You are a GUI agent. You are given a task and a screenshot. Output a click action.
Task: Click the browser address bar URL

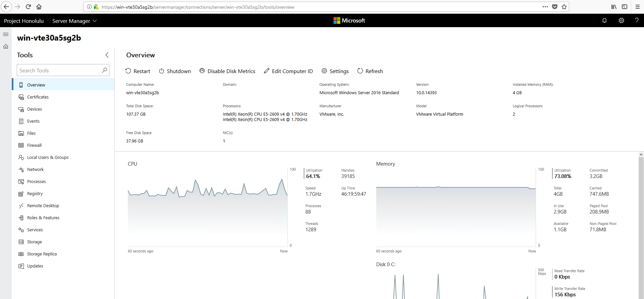[x=198, y=7]
